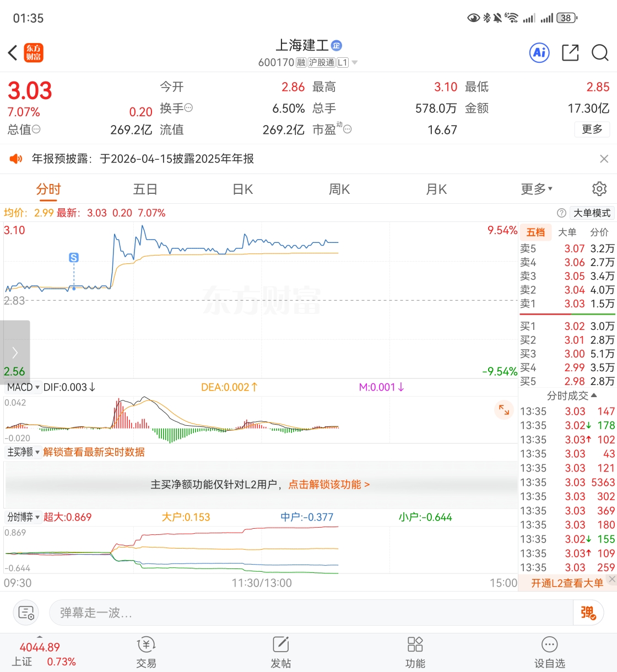
Task: Dismiss the 年报预披露 notice
Action: pos(604,159)
